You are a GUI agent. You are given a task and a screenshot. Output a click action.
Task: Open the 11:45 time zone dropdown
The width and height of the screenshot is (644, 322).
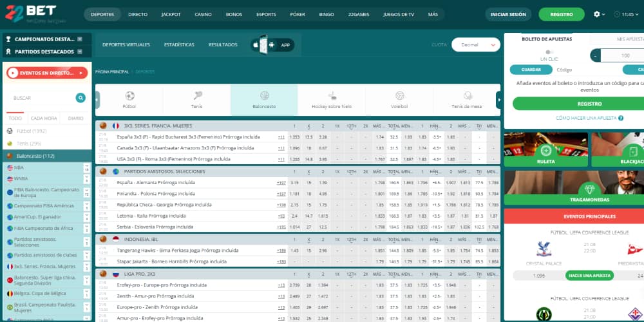coord(626,14)
